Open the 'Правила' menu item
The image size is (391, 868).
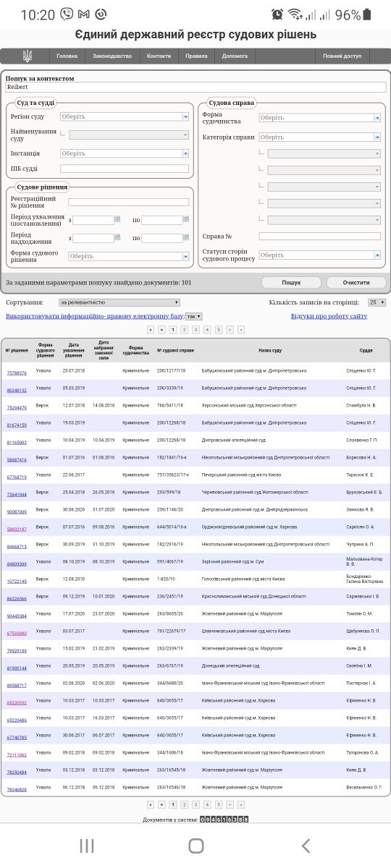point(196,56)
